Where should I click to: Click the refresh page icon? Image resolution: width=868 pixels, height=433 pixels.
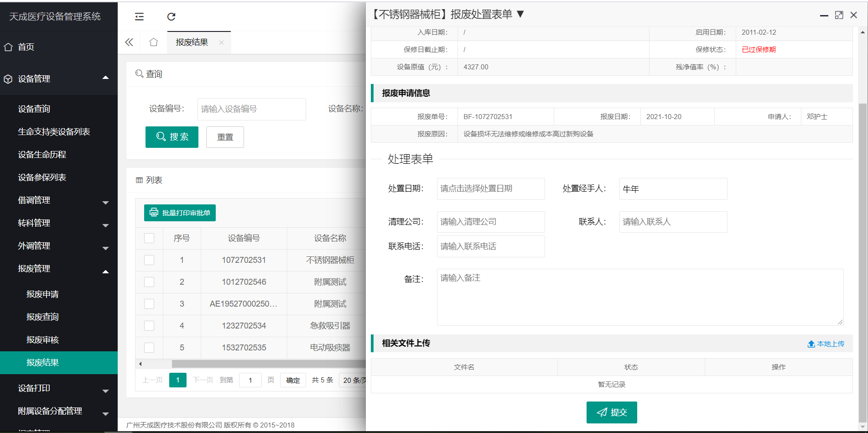pyautogui.click(x=172, y=17)
